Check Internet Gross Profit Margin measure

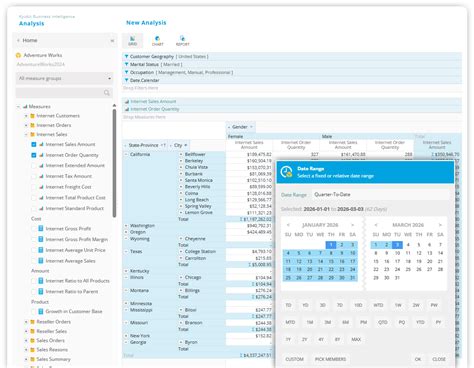pos(34,239)
